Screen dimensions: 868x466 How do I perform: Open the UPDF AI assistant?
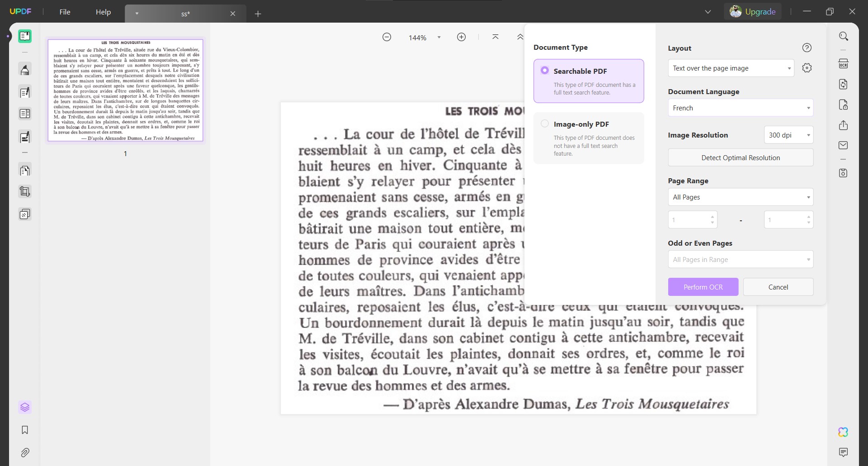coord(843,432)
